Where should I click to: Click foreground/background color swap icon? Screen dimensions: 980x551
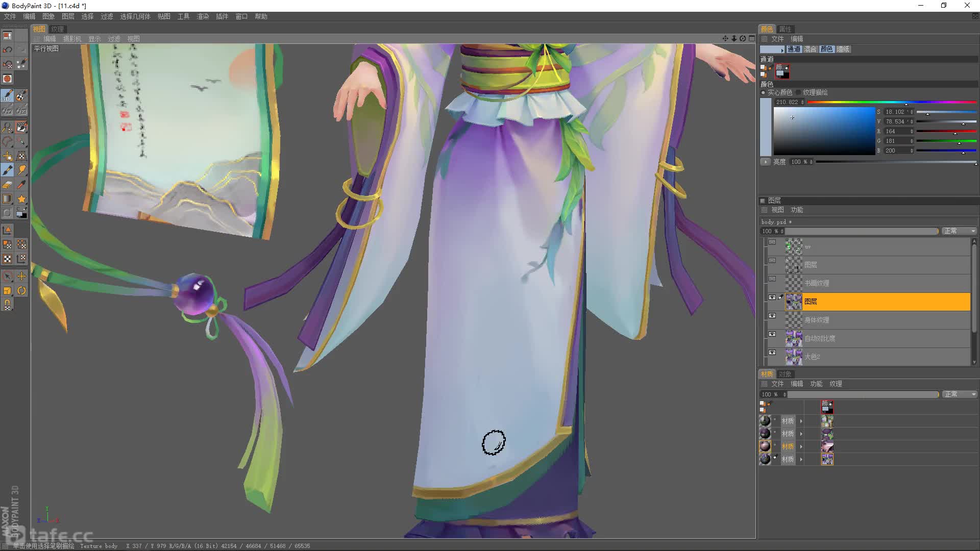click(x=21, y=213)
